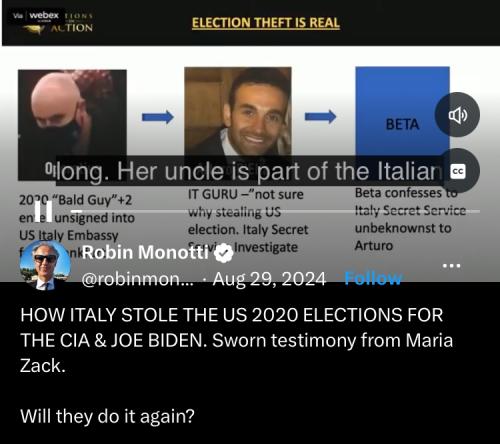Follow Robin Monotti
This screenshot has height=444, width=500.
pos(373,278)
